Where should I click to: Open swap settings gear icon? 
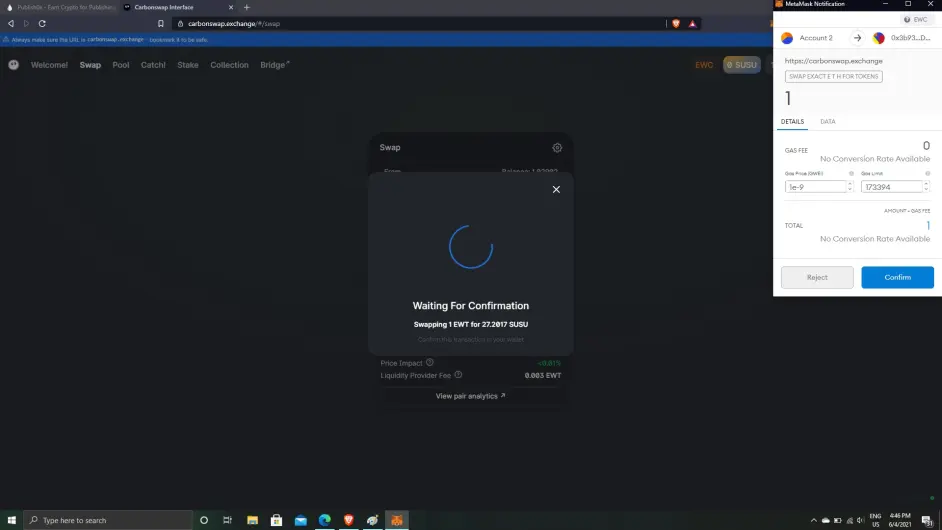tap(557, 148)
